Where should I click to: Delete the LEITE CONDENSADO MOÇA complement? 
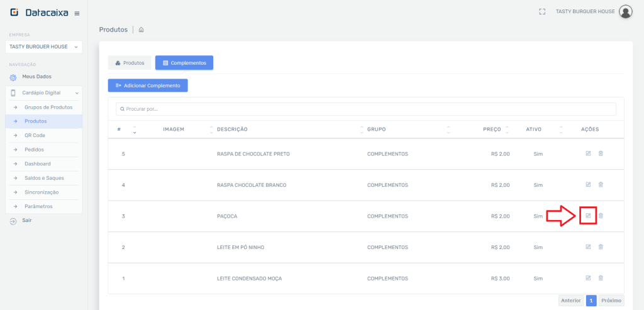tap(601, 278)
